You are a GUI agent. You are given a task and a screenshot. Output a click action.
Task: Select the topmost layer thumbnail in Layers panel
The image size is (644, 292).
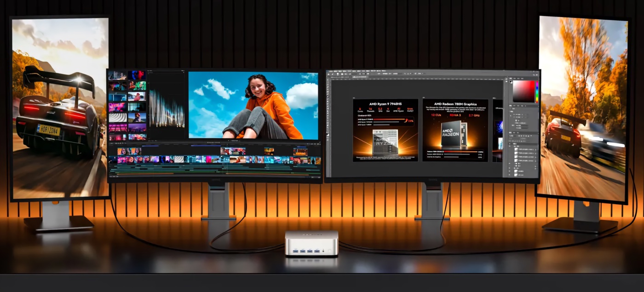[517, 149]
